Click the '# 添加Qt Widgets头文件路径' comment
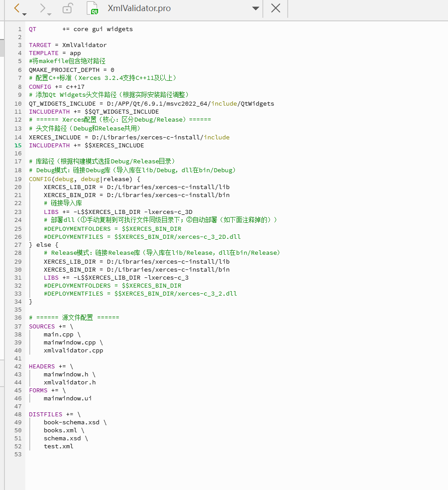 click(x=109, y=95)
